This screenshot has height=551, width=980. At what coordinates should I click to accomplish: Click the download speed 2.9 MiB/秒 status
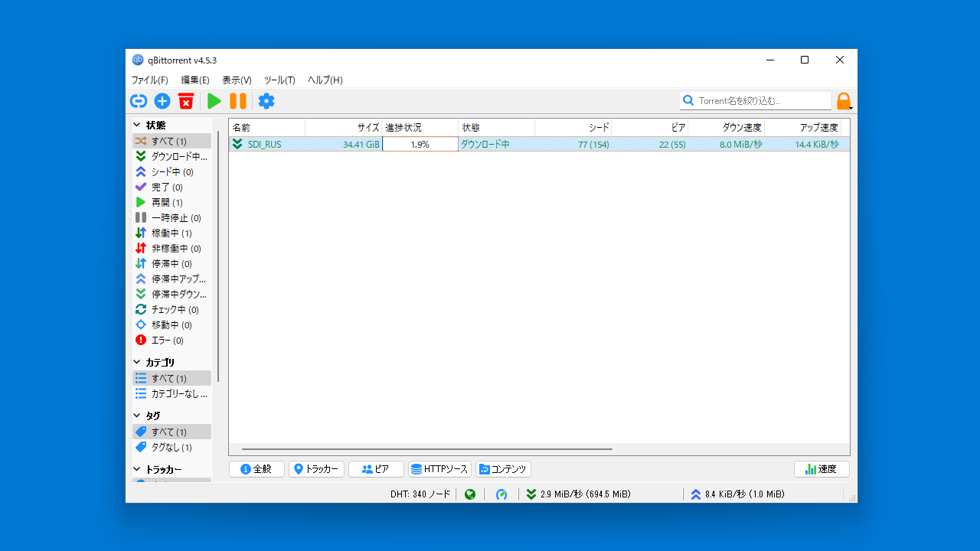pos(578,494)
